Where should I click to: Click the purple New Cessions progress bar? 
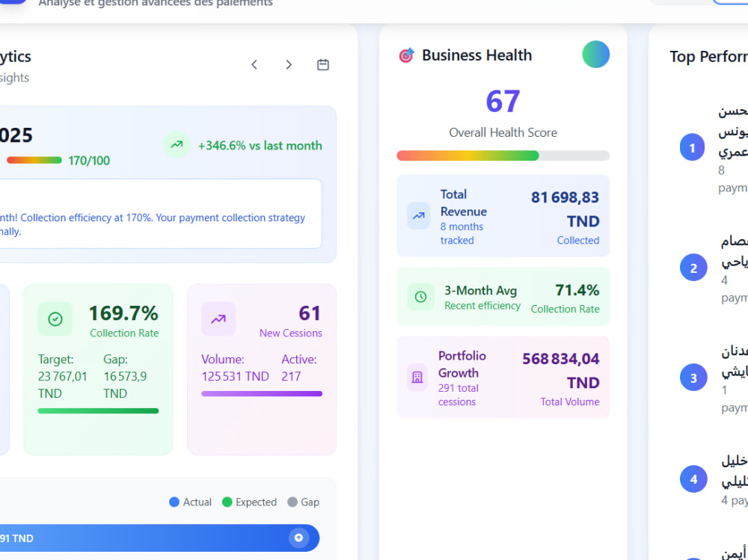(x=262, y=393)
